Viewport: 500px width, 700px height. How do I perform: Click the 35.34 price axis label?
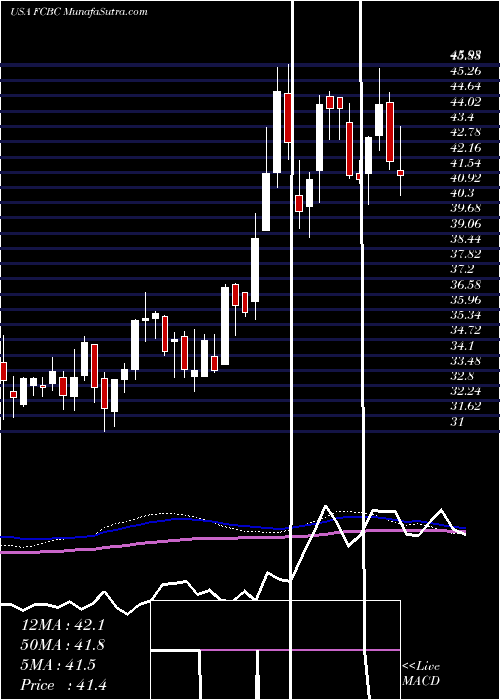pos(466,315)
